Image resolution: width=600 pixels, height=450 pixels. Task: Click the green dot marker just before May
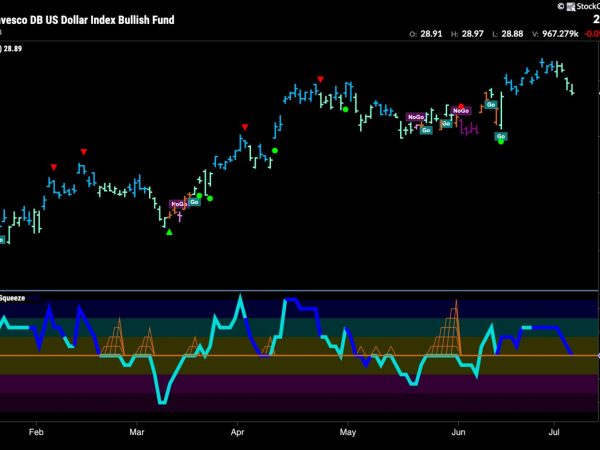coord(346,109)
